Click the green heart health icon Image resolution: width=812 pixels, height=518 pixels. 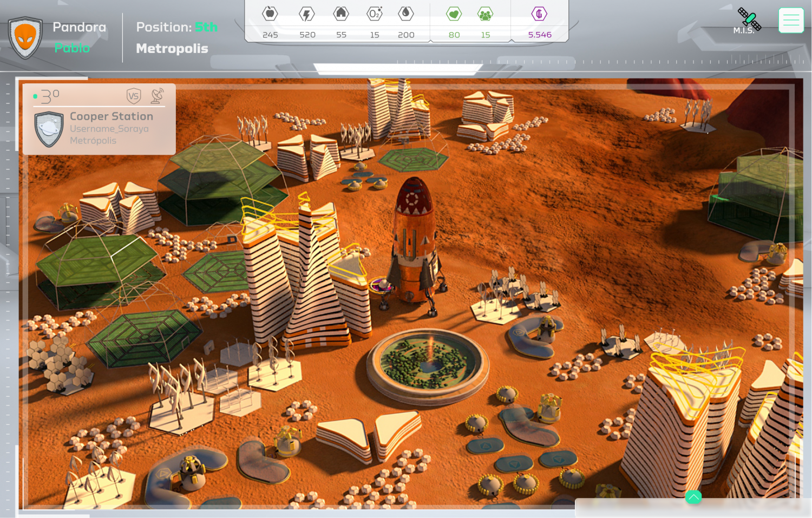click(x=454, y=14)
